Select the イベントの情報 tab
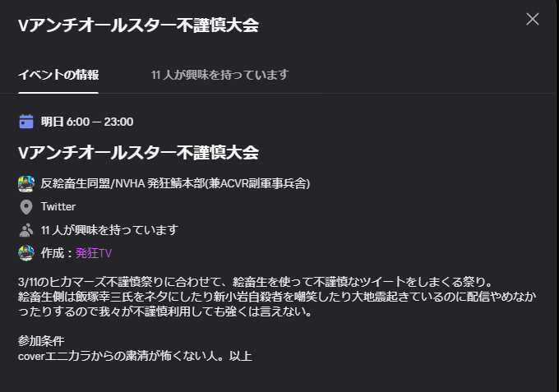This screenshot has height=392, width=559. (x=58, y=75)
